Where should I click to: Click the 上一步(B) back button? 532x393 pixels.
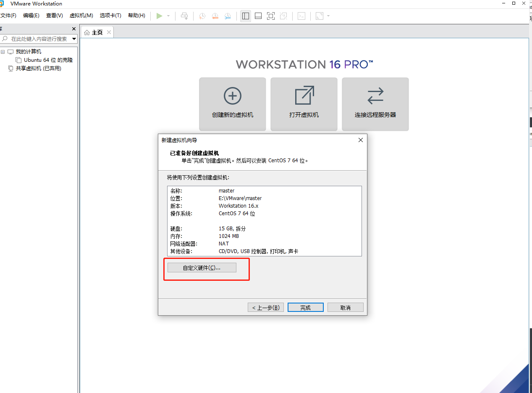click(266, 308)
